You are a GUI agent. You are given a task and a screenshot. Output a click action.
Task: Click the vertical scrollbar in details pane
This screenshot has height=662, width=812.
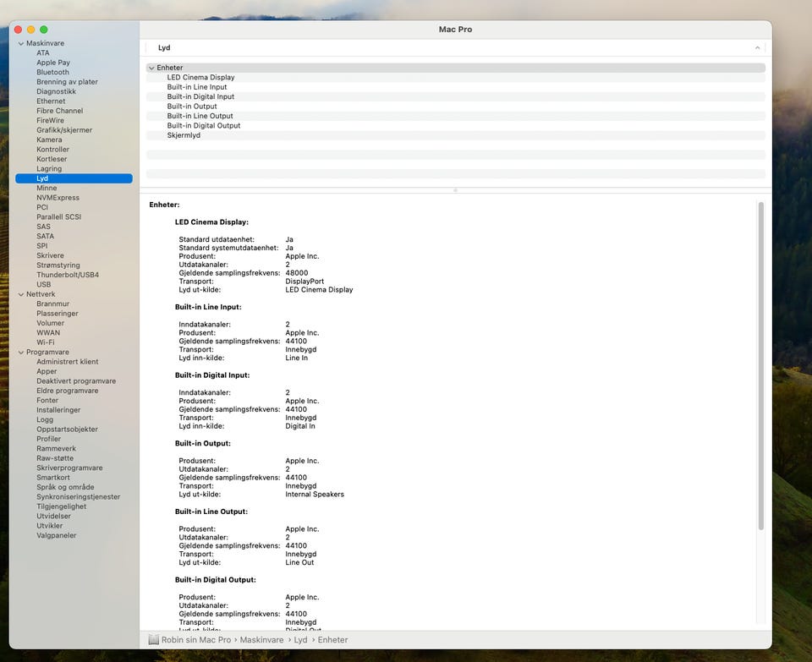tap(760, 364)
